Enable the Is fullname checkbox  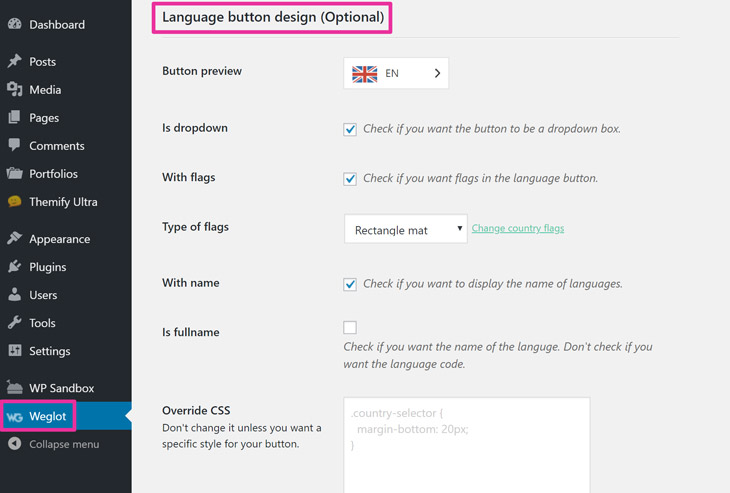click(350, 327)
